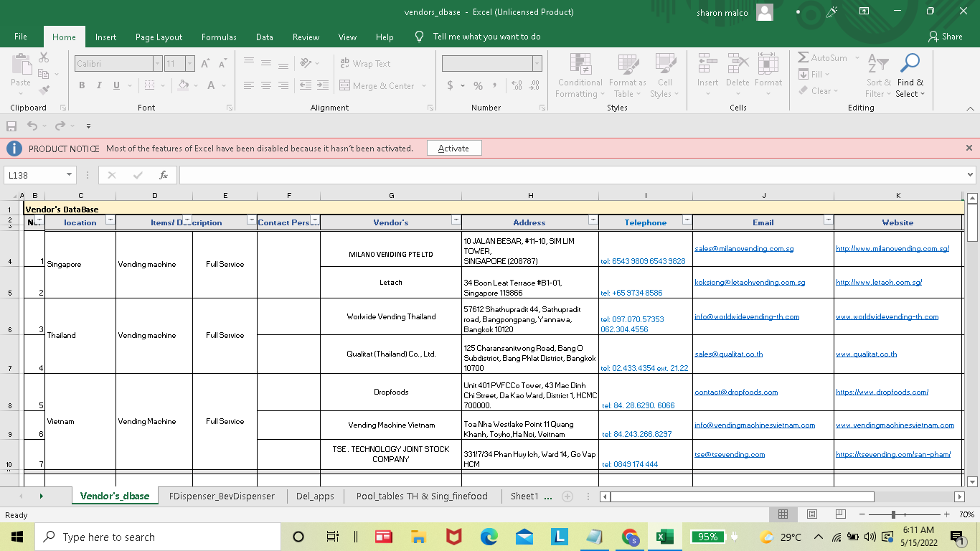Expand the Name Box dropdown arrow

point(70,175)
